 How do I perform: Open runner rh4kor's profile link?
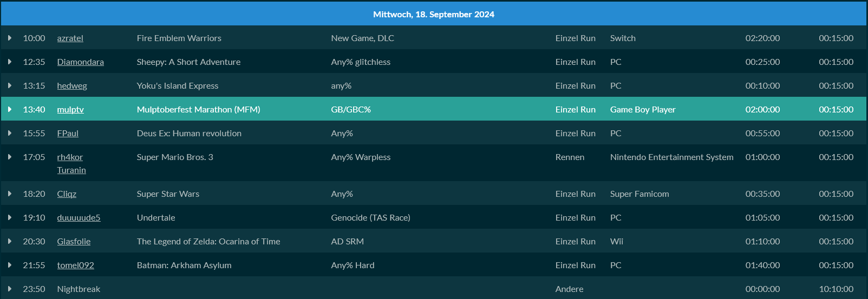pyautogui.click(x=70, y=157)
